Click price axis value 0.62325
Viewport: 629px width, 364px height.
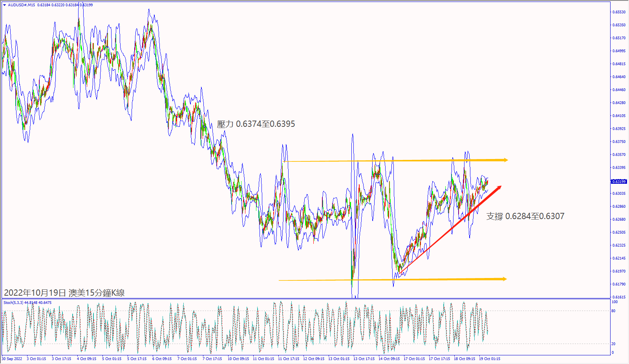click(x=619, y=245)
